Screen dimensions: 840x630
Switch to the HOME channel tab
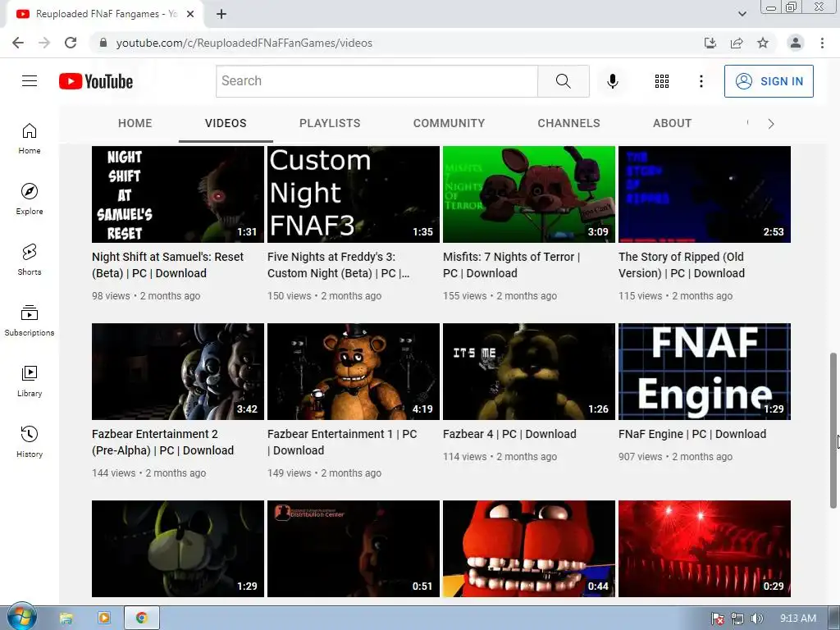[x=135, y=123]
